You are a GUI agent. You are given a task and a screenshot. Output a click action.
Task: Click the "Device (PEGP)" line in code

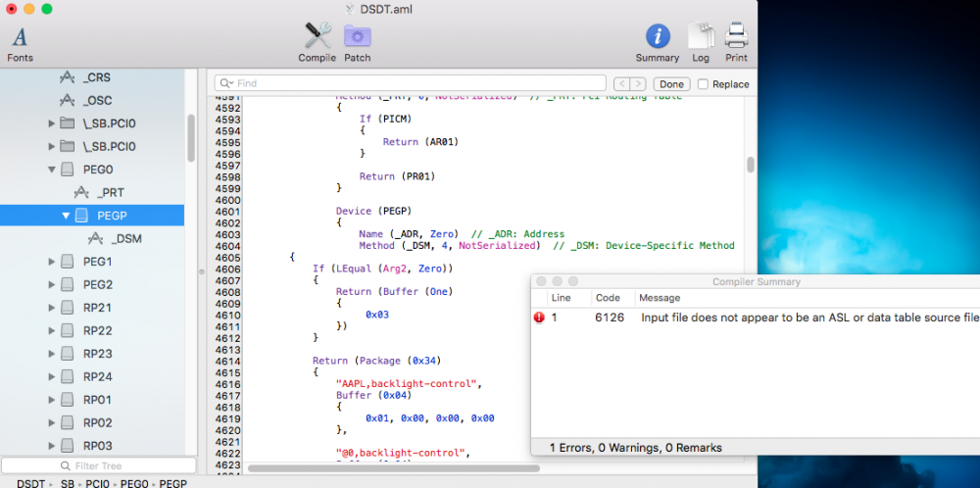(x=373, y=211)
